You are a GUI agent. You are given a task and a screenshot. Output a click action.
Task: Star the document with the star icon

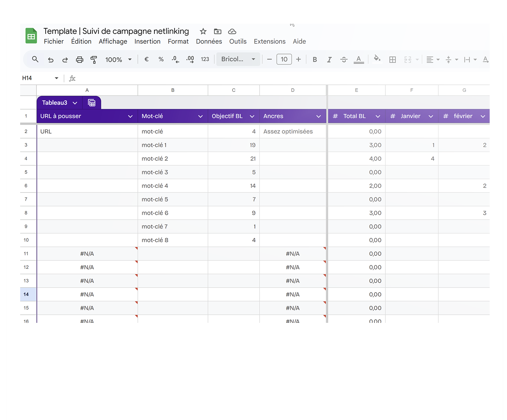(203, 31)
